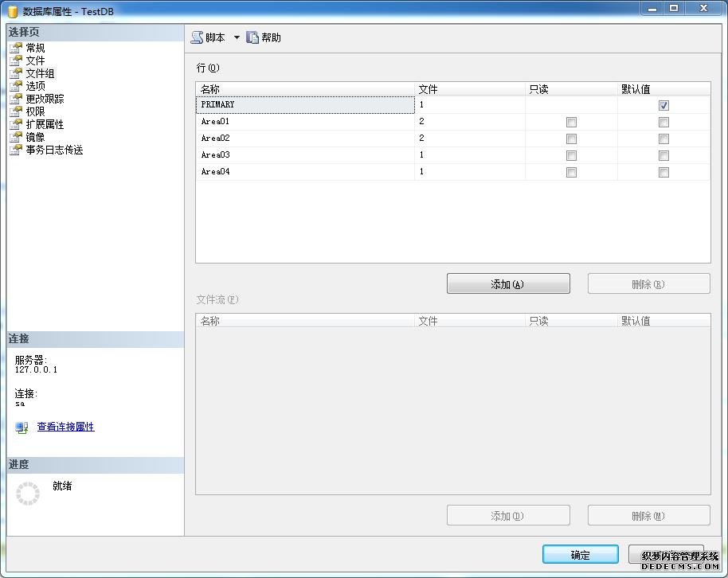Screen dimensions: 728x578
Task: Select the 事务日志传送 page
Action: 54,150
